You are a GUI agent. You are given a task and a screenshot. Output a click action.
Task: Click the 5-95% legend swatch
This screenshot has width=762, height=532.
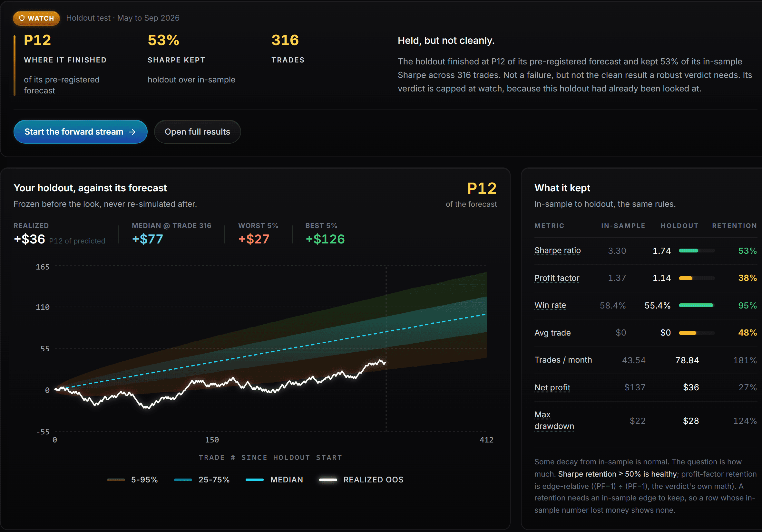[x=116, y=480]
